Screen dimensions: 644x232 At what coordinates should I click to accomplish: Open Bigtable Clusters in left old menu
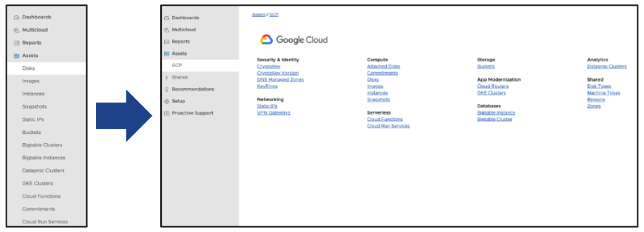pos(42,145)
